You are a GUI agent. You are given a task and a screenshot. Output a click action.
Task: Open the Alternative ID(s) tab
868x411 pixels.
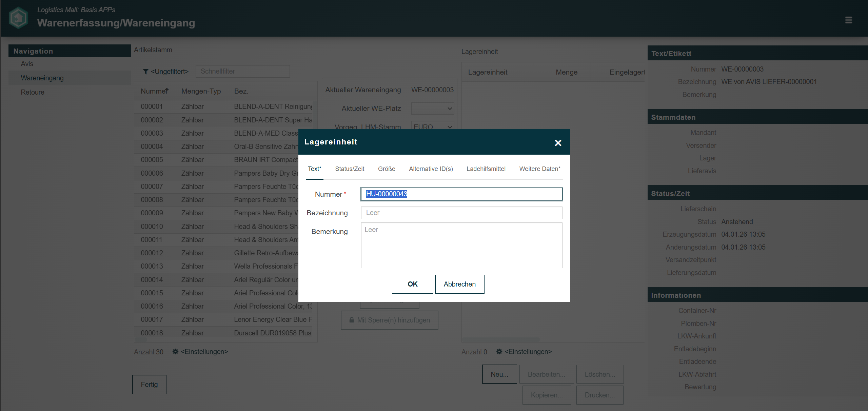[431, 169]
